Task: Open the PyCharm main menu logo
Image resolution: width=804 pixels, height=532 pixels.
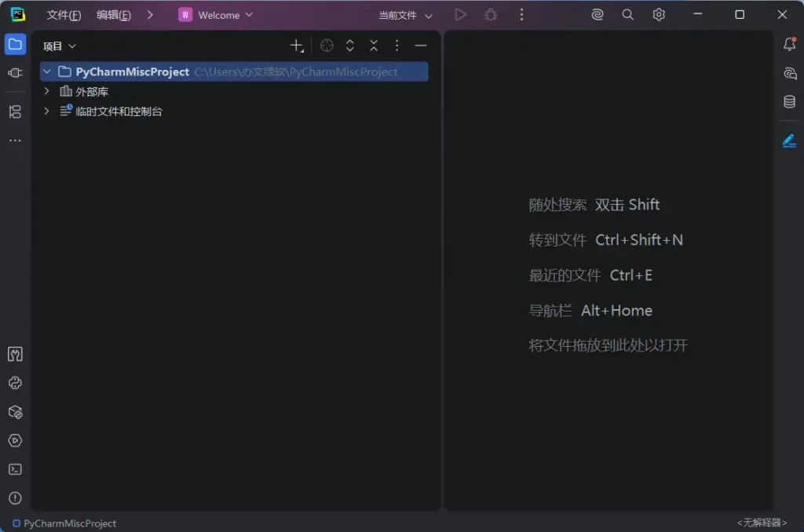Action: [17, 14]
